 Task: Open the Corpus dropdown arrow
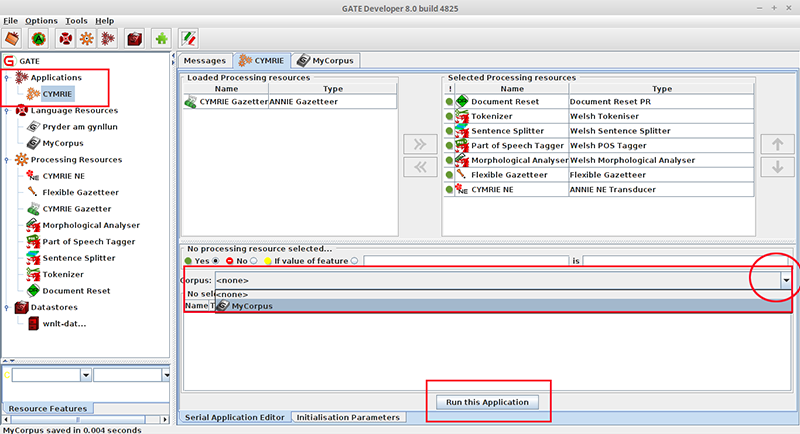click(x=786, y=280)
